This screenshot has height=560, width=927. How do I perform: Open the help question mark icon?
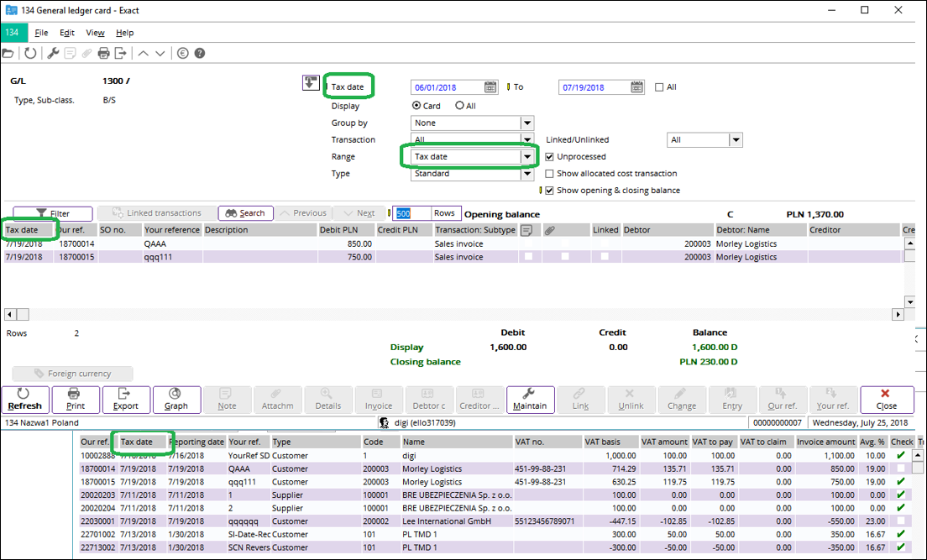pos(200,53)
